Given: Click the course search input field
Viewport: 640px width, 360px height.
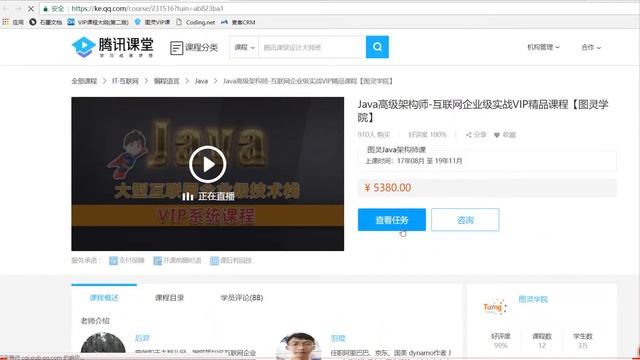Looking at the screenshot, I should click(x=312, y=47).
